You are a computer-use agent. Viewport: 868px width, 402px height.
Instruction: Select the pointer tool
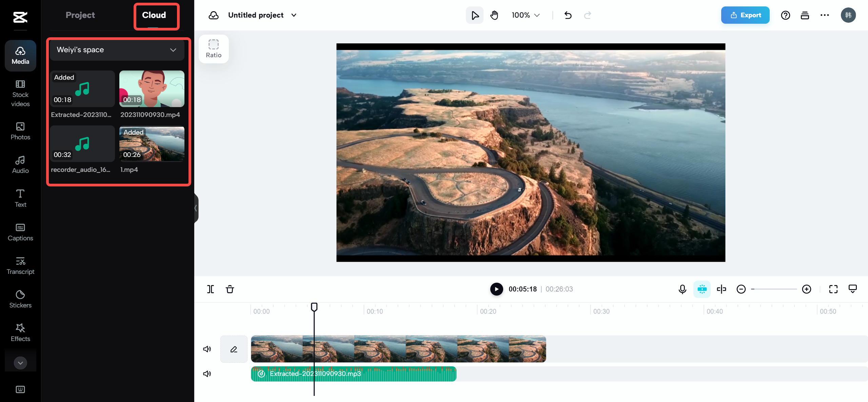[x=475, y=15]
